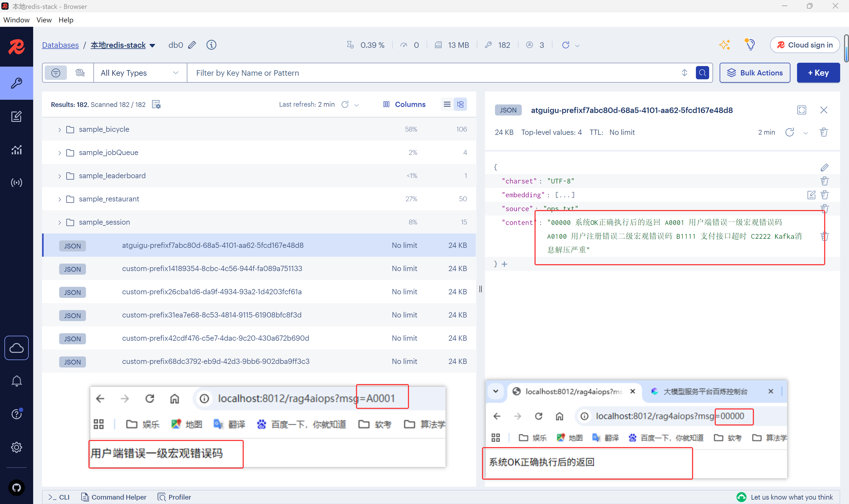This screenshot has width=849, height=504.
Task: Click the database info icon
Action: [211, 45]
